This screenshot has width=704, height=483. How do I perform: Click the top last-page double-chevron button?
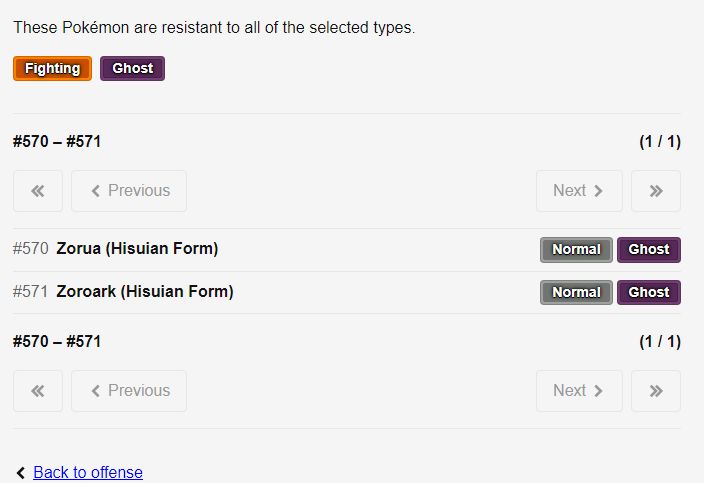[656, 191]
